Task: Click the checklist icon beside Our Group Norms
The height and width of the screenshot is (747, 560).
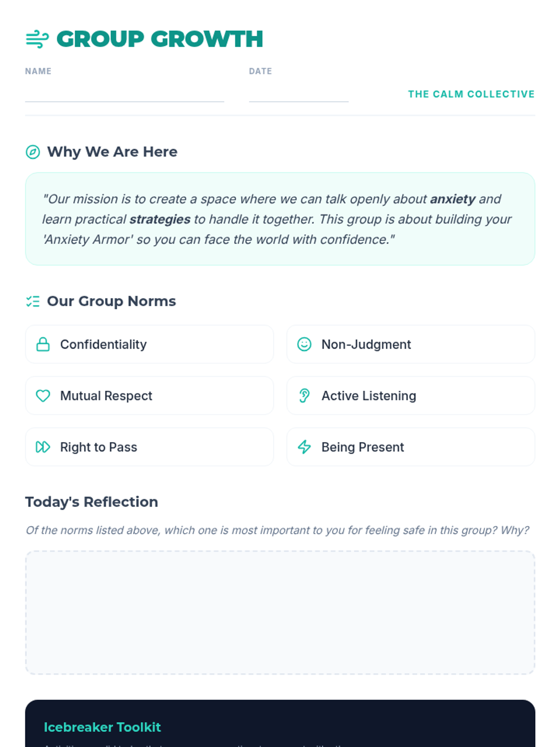Action: [33, 302]
